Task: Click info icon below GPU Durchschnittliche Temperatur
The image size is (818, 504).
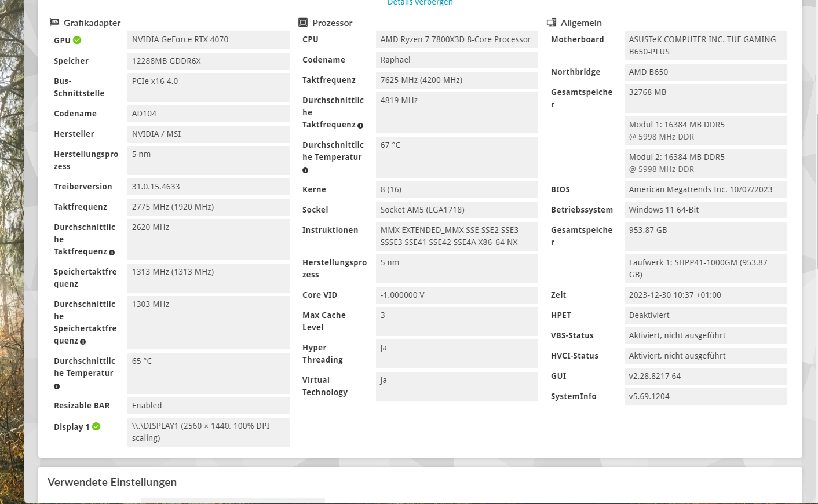Action: (x=57, y=386)
